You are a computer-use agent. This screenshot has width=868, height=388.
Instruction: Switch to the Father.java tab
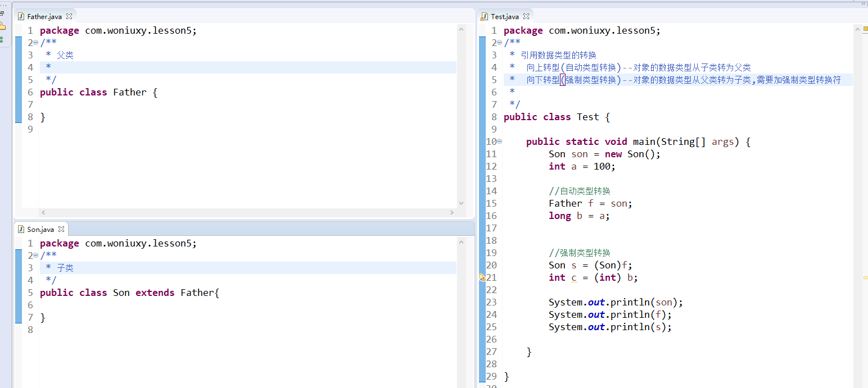[x=44, y=17]
